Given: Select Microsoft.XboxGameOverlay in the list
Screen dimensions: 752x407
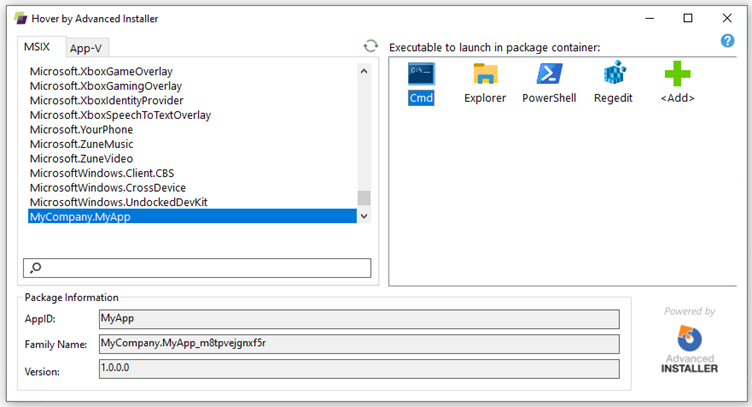Looking at the screenshot, I should coord(192,71).
